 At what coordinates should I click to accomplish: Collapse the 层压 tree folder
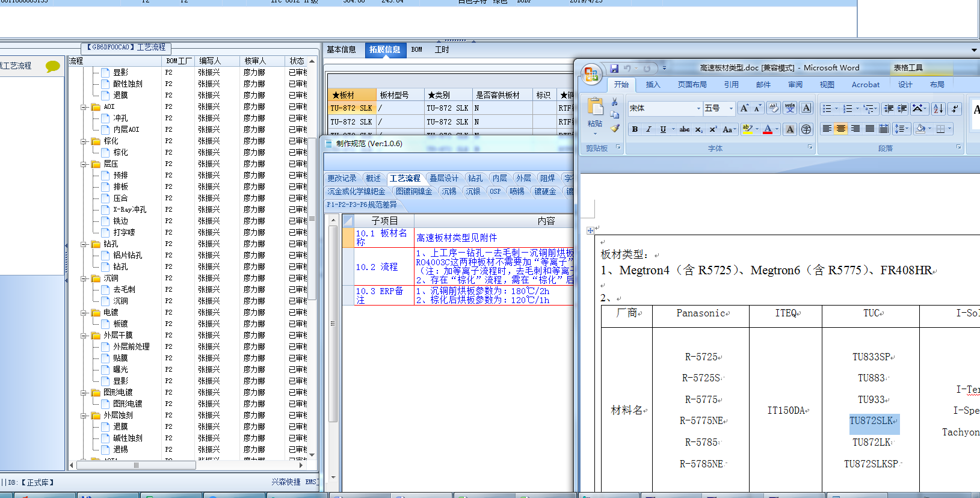click(84, 164)
